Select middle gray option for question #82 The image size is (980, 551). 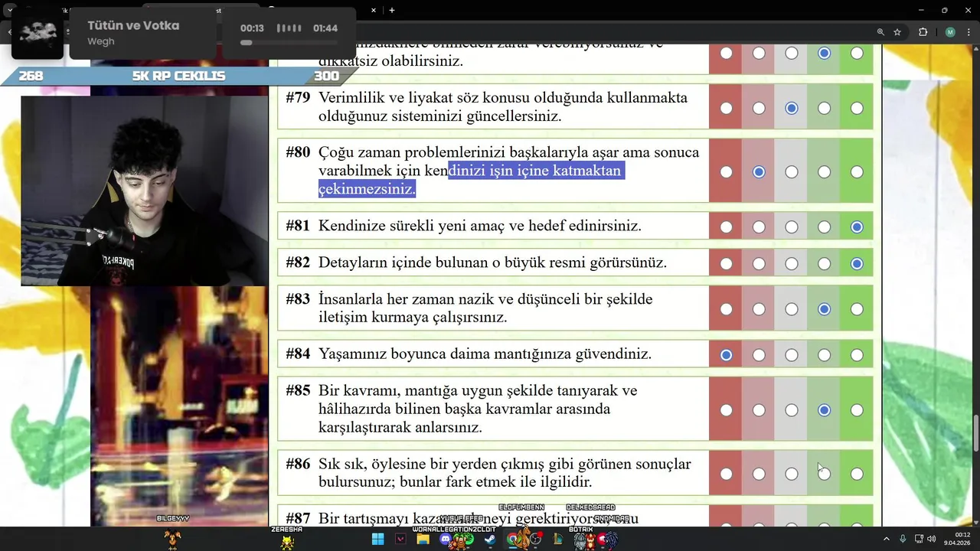pos(792,263)
